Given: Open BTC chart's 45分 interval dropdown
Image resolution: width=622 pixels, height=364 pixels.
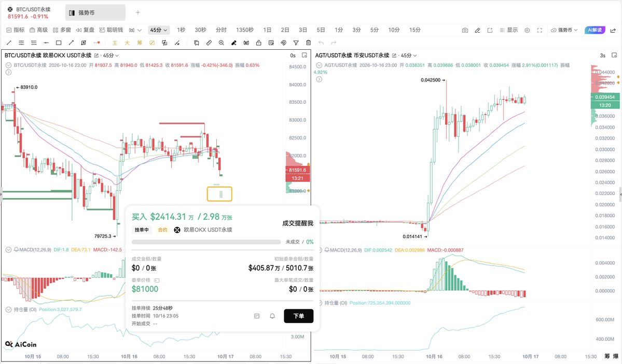Looking at the screenshot, I should (x=110, y=55).
